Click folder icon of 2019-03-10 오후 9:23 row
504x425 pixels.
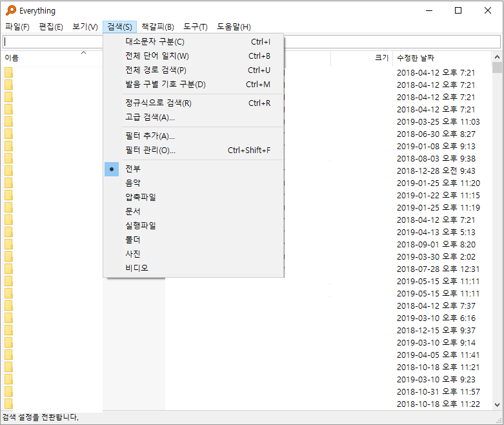(8, 379)
